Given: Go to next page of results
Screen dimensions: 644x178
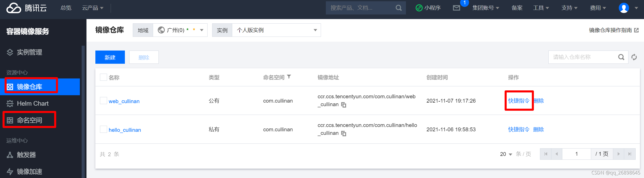Looking at the screenshot, I should coord(619,154).
